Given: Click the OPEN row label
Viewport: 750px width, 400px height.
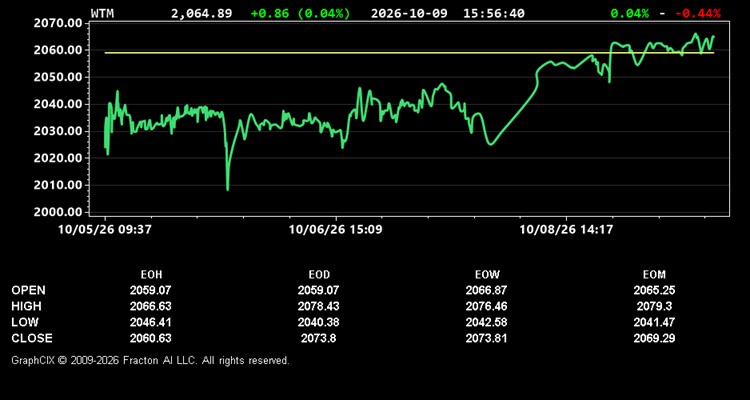Looking at the screenshot, I should (29, 290).
